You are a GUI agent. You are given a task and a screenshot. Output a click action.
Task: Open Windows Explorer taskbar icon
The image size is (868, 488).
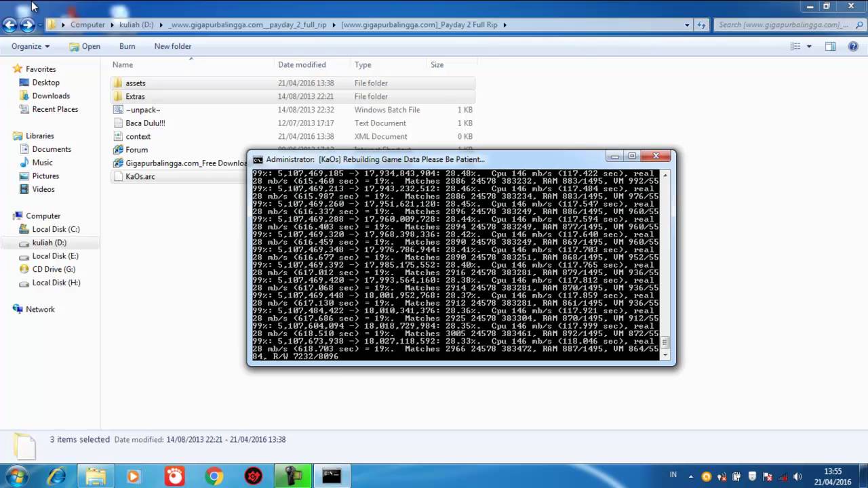96,476
